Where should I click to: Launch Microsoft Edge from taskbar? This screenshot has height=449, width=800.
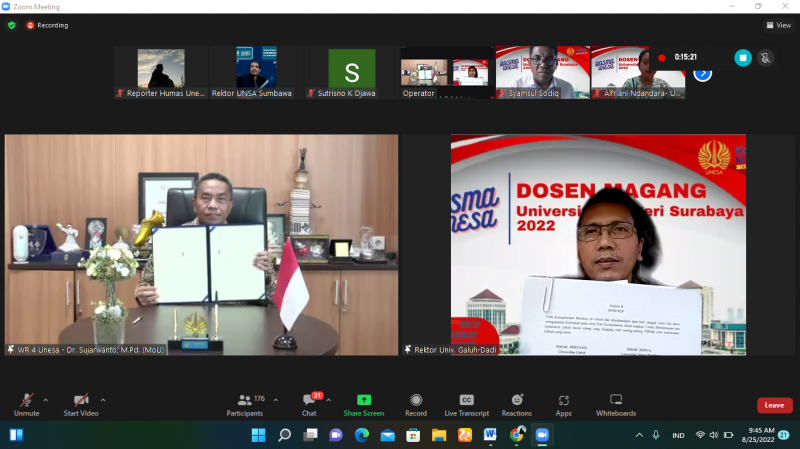[x=362, y=435]
